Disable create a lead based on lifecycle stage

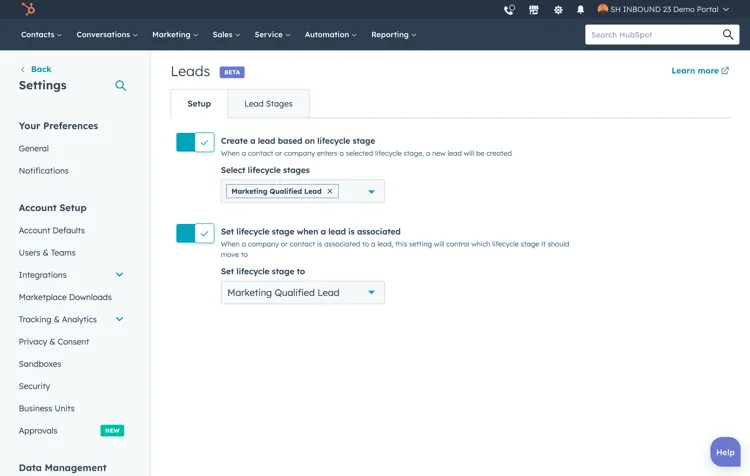pyautogui.click(x=195, y=142)
